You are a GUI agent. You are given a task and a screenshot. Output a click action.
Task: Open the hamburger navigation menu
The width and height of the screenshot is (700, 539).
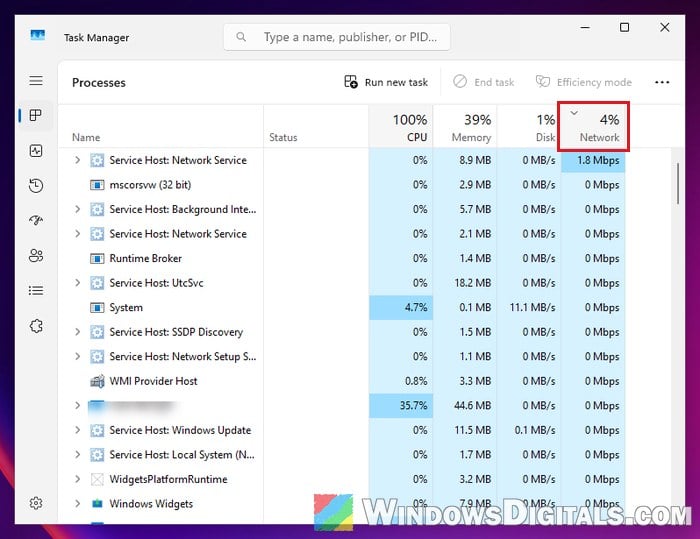(36, 81)
